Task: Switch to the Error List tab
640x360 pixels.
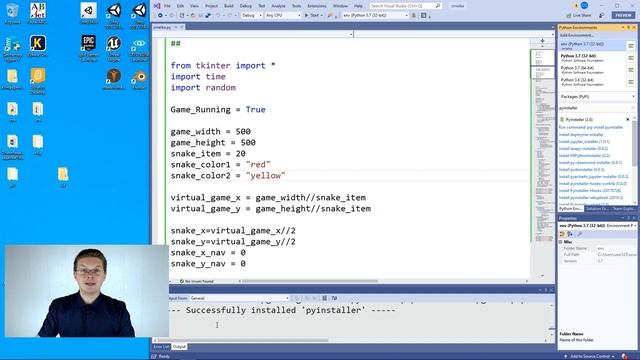Action: click(x=161, y=347)
